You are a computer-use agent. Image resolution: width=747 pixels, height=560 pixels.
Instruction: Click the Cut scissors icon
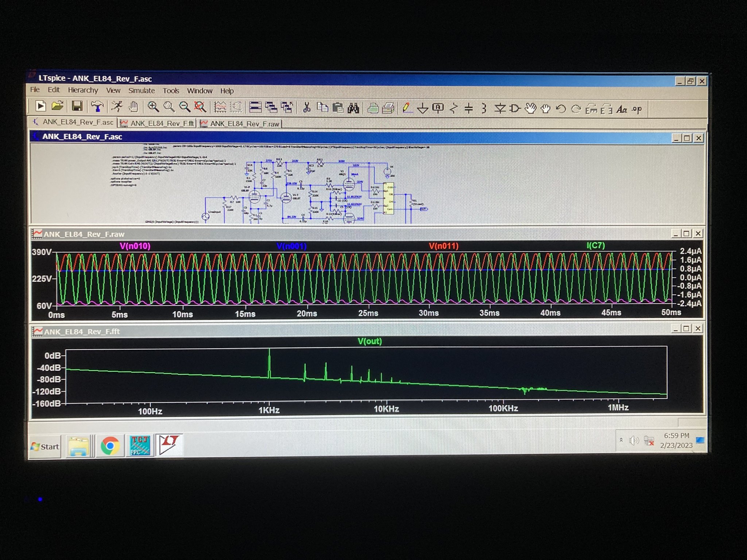coord(306,107)
